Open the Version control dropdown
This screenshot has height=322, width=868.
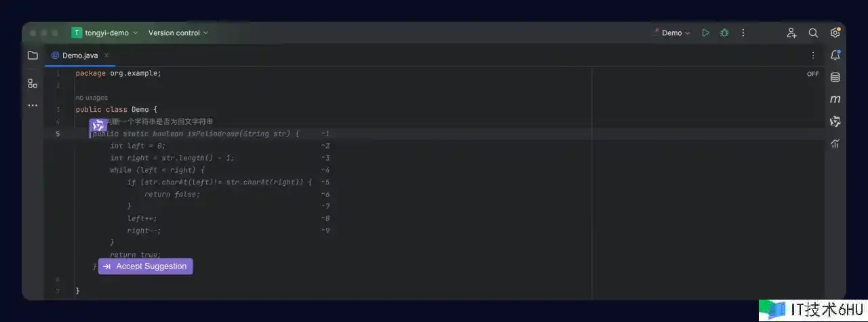coord(178,33)
